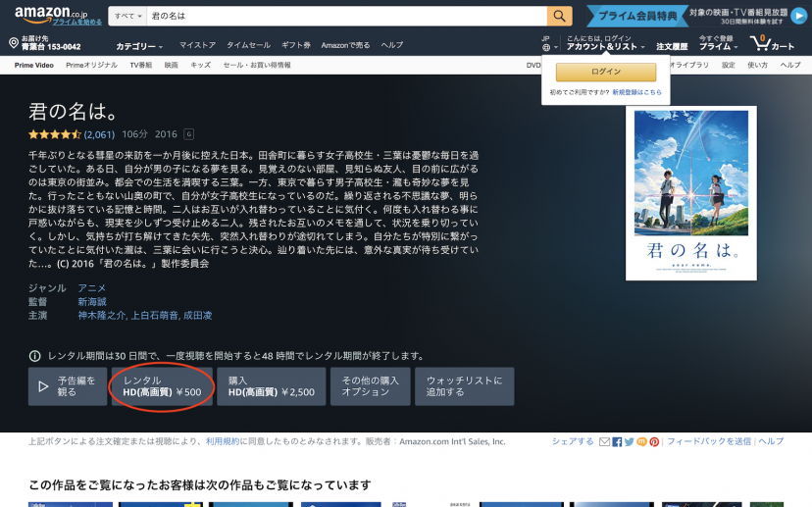Open マイストア in the top navigation
This screenshot has width=812, height=507.
197,45
